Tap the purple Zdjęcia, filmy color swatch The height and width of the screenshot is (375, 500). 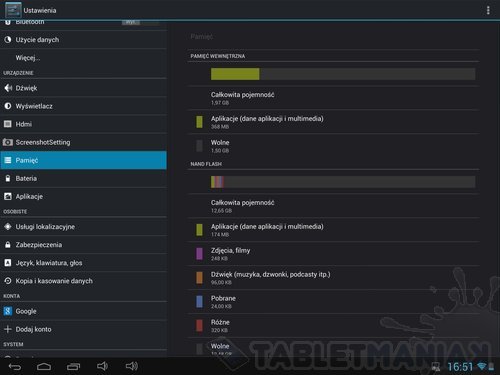[199, 254]
